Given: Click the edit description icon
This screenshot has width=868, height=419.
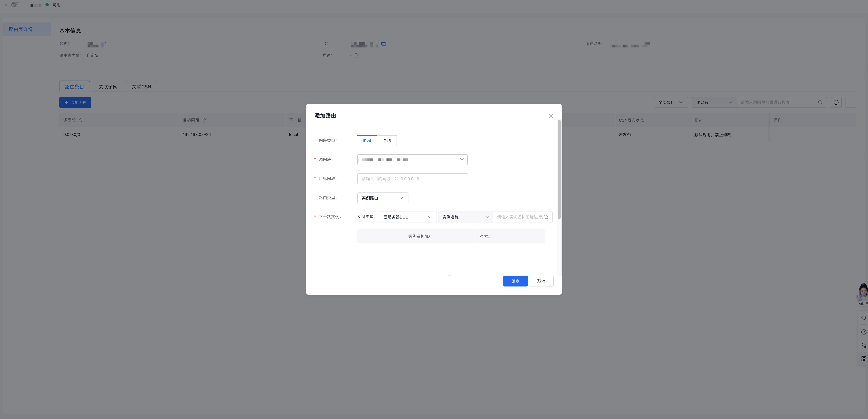Looking at the screenshot, I should point(357,56).
